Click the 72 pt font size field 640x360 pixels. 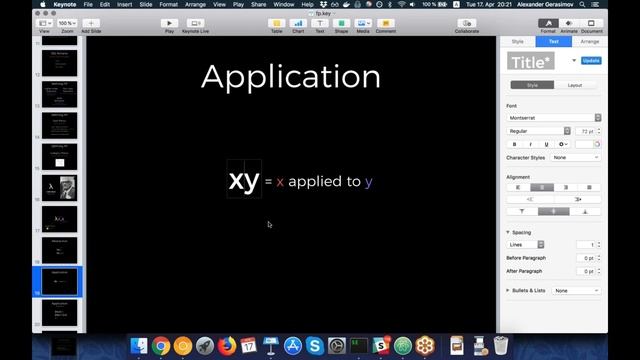coord(585,131)
